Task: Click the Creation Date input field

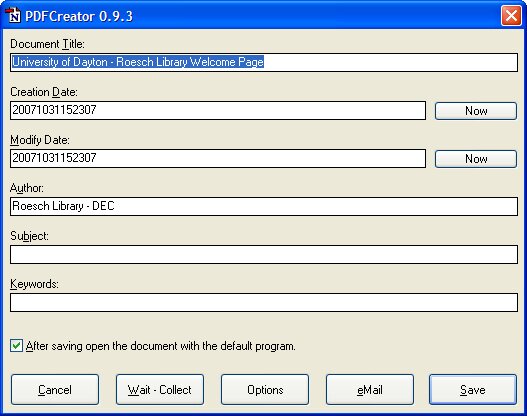Action: click(218, 110)
